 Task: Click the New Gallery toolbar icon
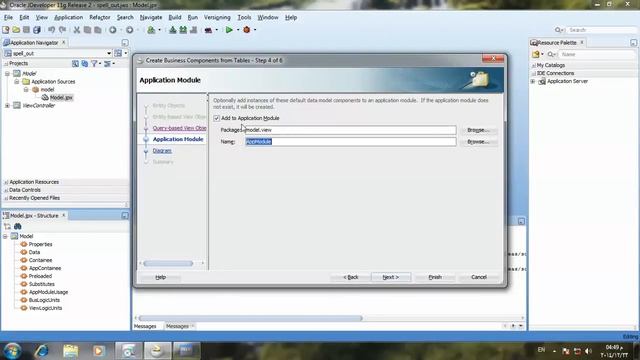(x=6, y=30)
